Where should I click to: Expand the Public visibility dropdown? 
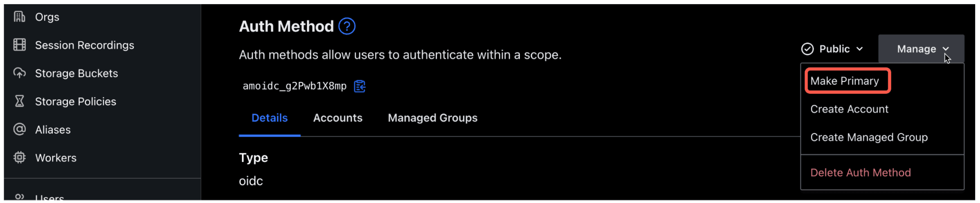(832, 49)
